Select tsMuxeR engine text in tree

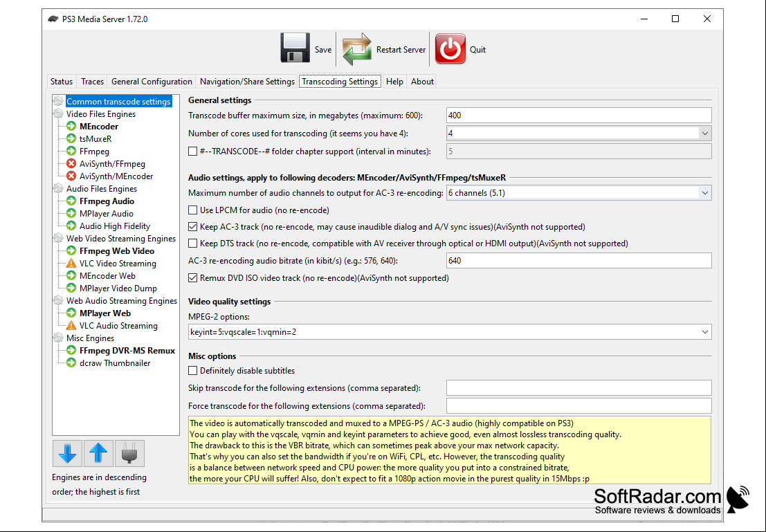point(95,139)
